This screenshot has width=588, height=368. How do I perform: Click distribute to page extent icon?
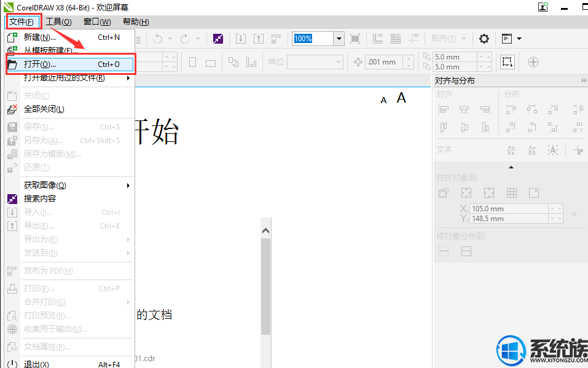[466, 251]
